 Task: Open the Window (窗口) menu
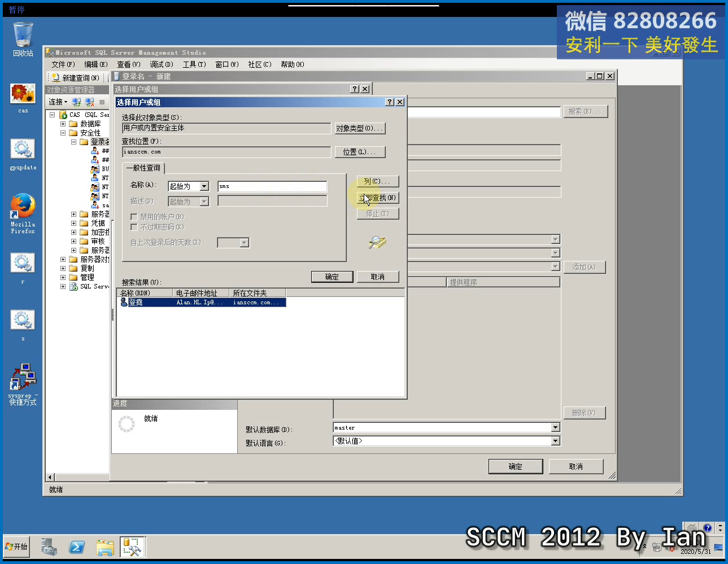(x=226, y=64)
